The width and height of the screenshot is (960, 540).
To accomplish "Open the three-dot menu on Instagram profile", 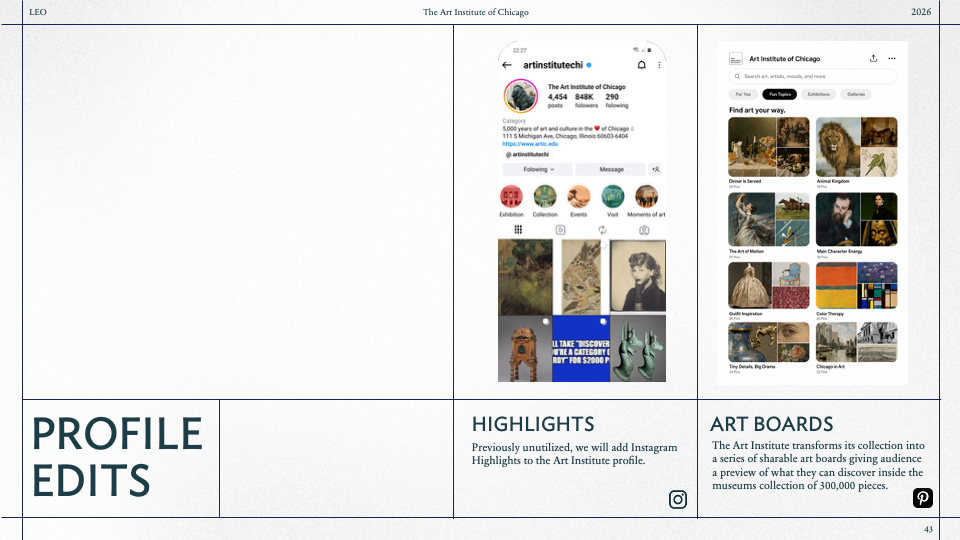I will pyautogui.click(x=659, y=65).
